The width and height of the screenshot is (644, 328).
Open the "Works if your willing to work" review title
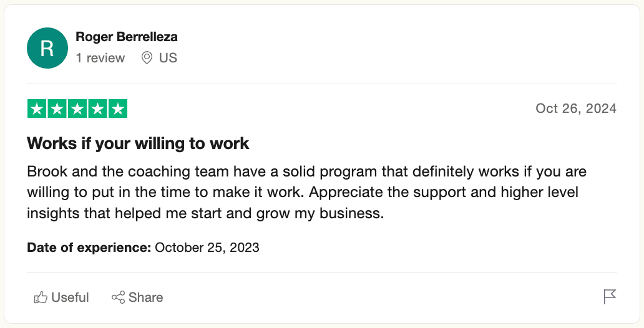click(138, 143)
